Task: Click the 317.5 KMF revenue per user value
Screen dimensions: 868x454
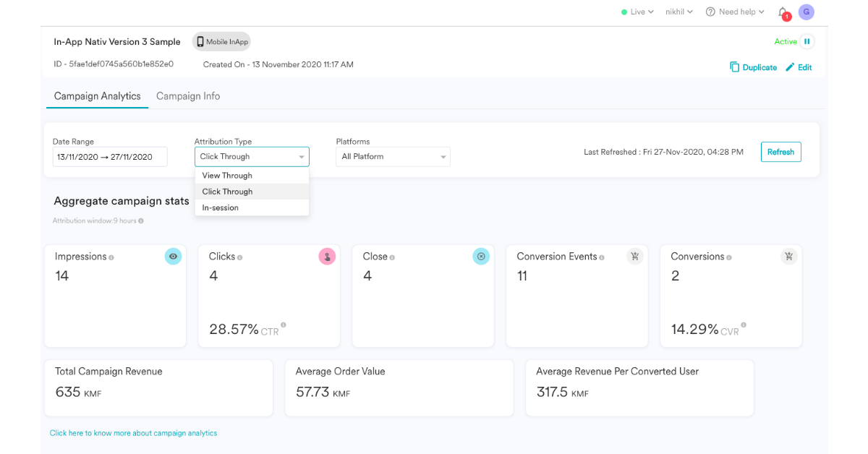Action: click(562, 393)
